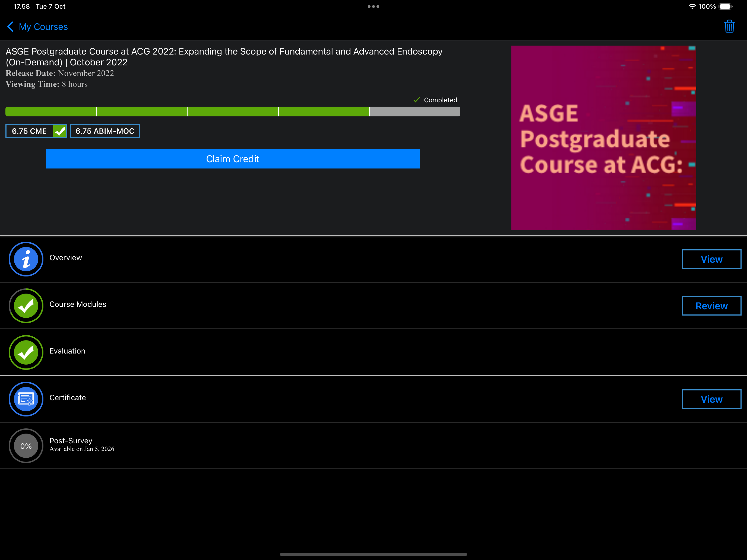Screen dimensions: 747x560
Task: Tap the back chevron arrow
Action: (x=11, y=27)
